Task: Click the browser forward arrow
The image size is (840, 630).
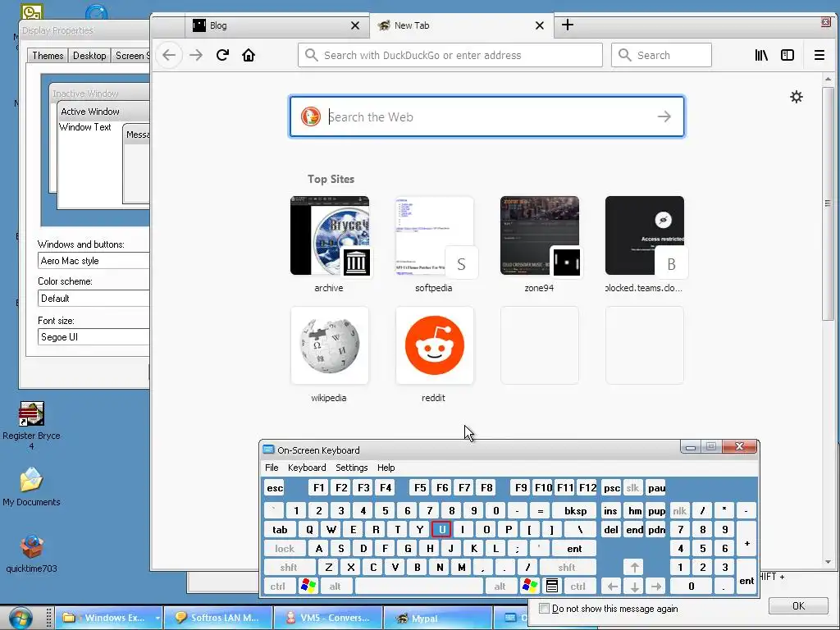Action: [196, 55]
